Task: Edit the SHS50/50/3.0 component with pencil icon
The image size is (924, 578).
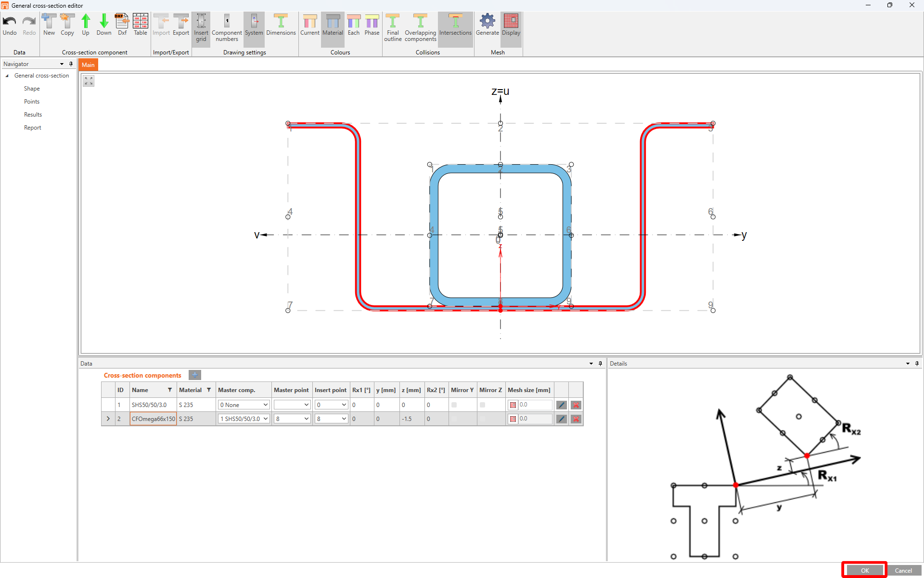Action: click(561, 405)
